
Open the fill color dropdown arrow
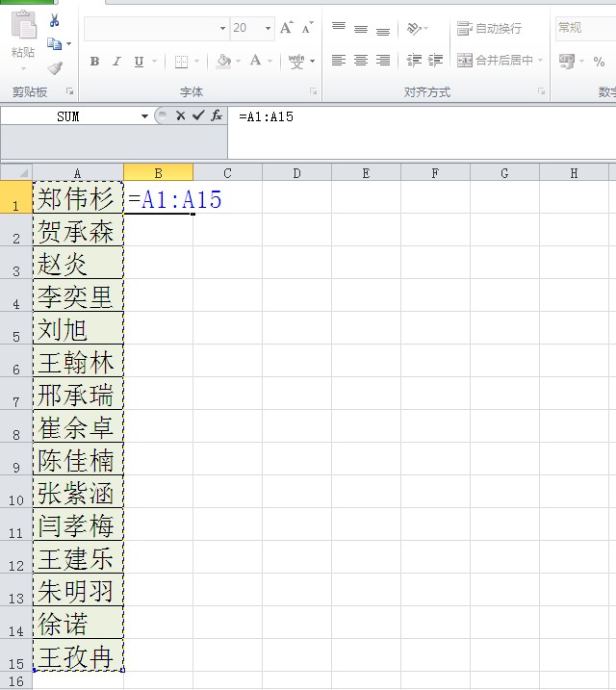[238, 62]
